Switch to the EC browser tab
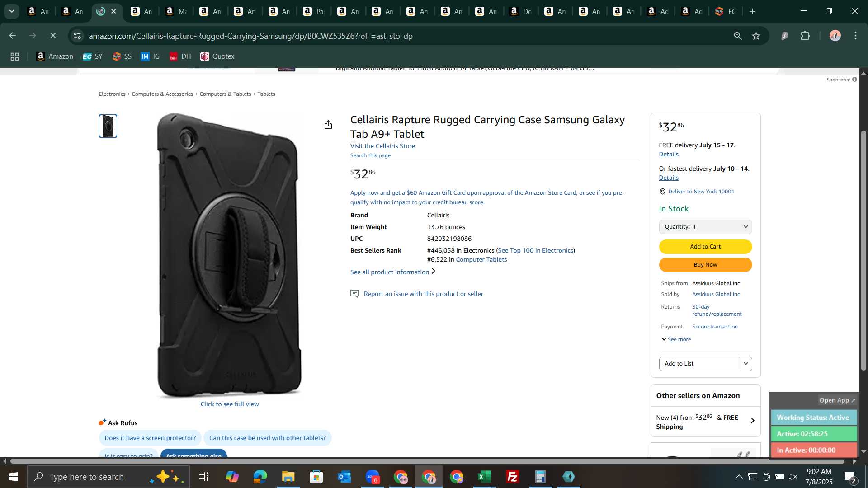Viewport: 868px width, 488px height. pos(726,11)
